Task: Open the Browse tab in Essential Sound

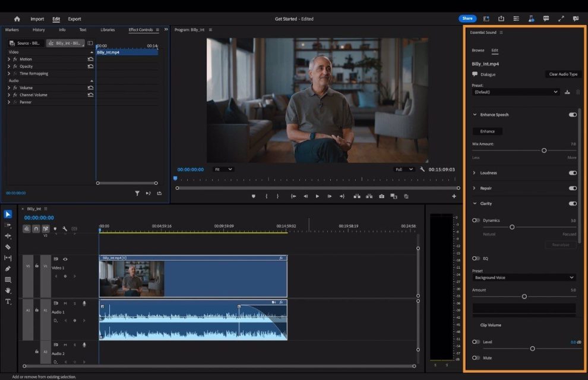Action: 478,51
